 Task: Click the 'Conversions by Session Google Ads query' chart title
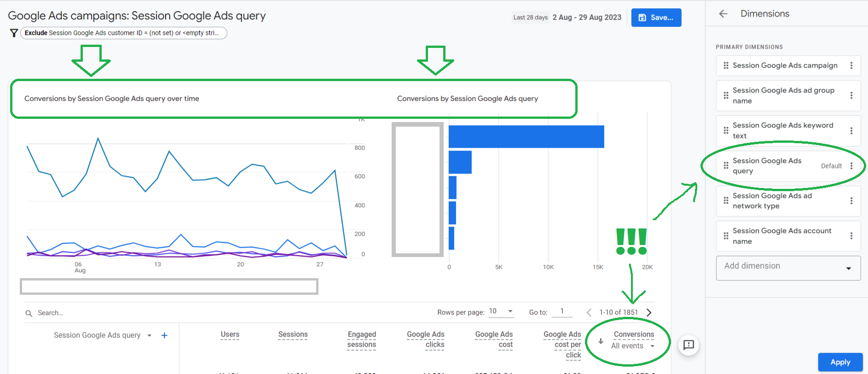[x=468, y=99]
